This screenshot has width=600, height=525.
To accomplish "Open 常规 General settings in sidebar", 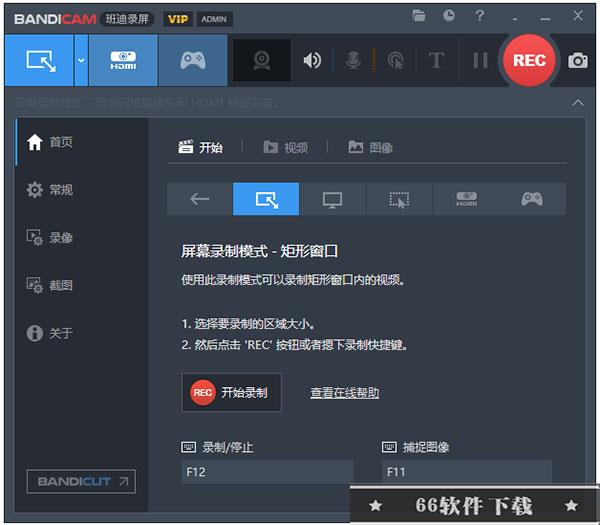I will [x=50, y=190].
